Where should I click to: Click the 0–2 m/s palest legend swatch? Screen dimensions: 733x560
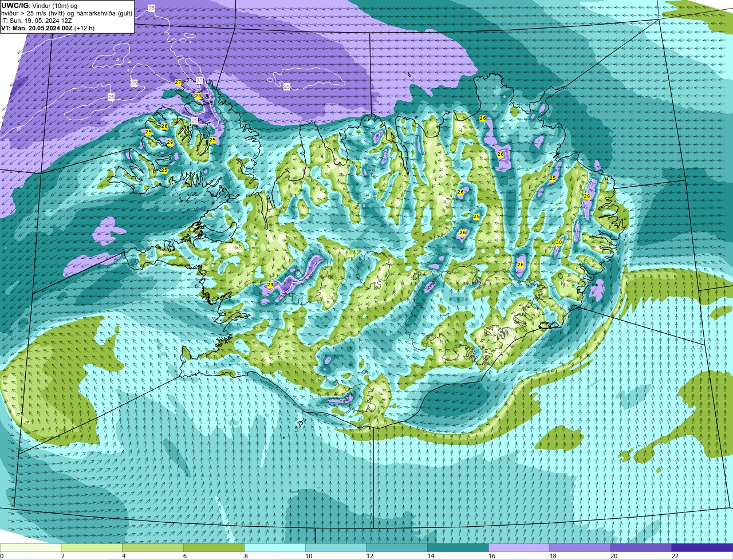(30, 548)
